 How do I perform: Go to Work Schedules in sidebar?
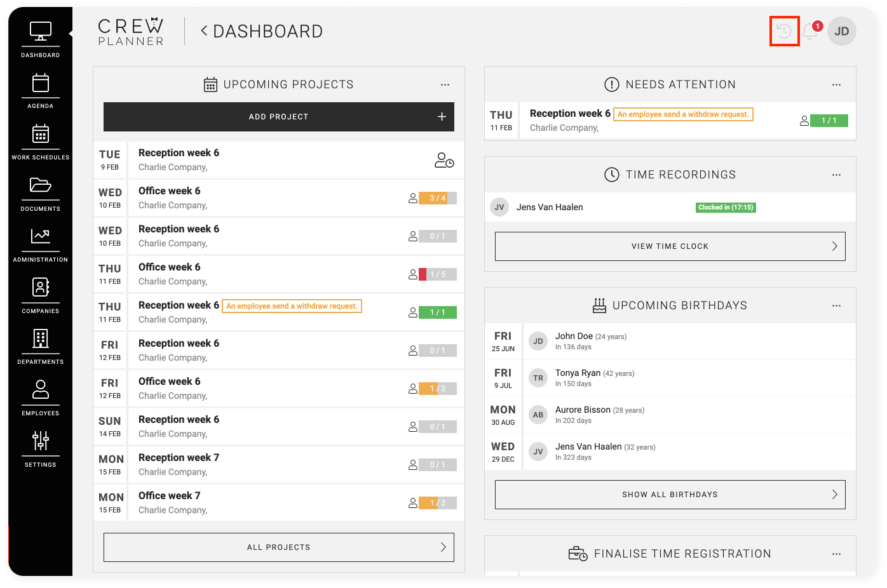pos(41,142)
